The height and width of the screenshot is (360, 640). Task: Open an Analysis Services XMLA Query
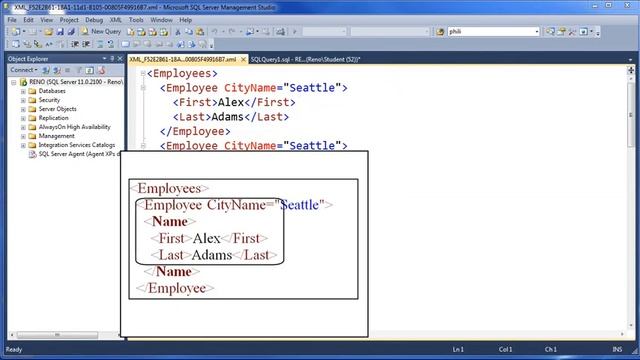pos(164,31)
